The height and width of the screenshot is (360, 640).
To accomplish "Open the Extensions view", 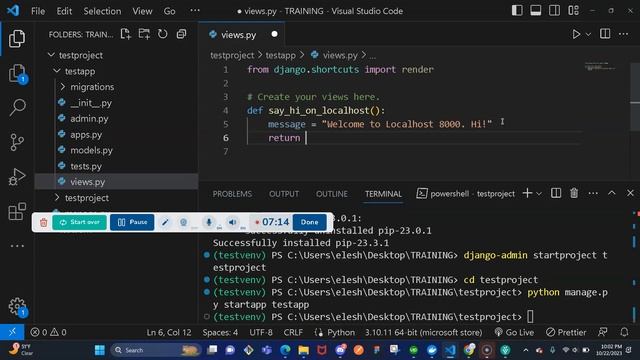I will pyautogui.click(x=17, y=211).
